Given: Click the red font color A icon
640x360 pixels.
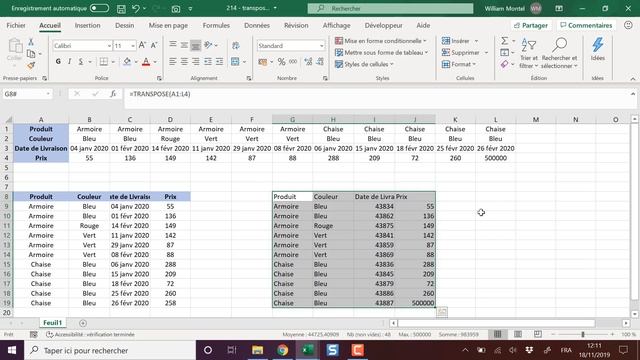Looking at the screenshot, I should tap(146, 62).
